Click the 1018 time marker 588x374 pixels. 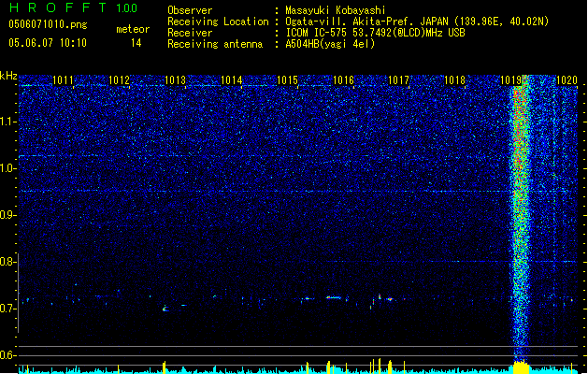[455, 80]
